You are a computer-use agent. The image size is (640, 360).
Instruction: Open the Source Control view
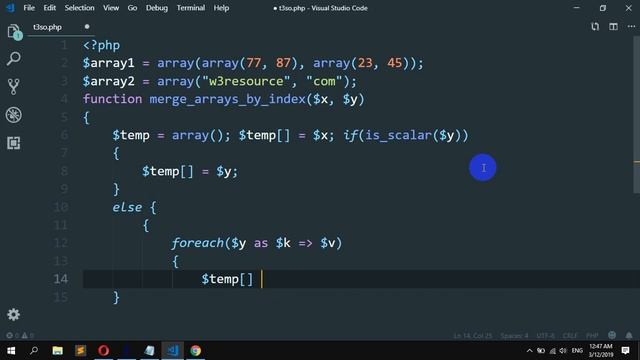13,87
